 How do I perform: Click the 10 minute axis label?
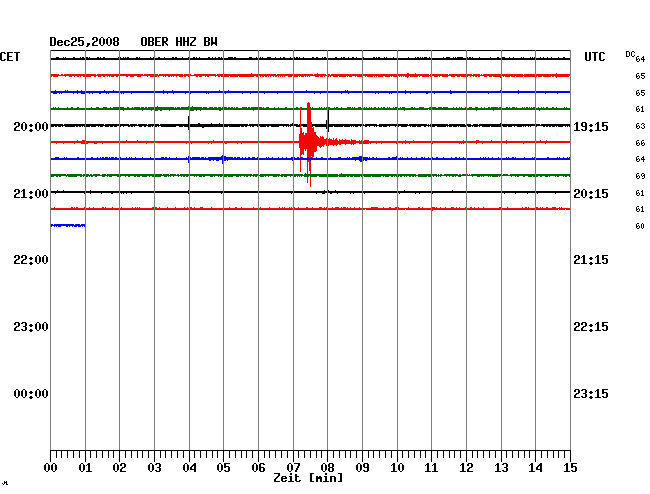click(397, 468)
